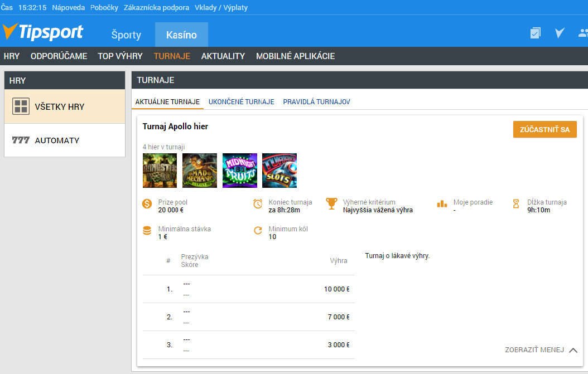Click the hourglass icon for Dĺžka turnaja

pos(516,204)
